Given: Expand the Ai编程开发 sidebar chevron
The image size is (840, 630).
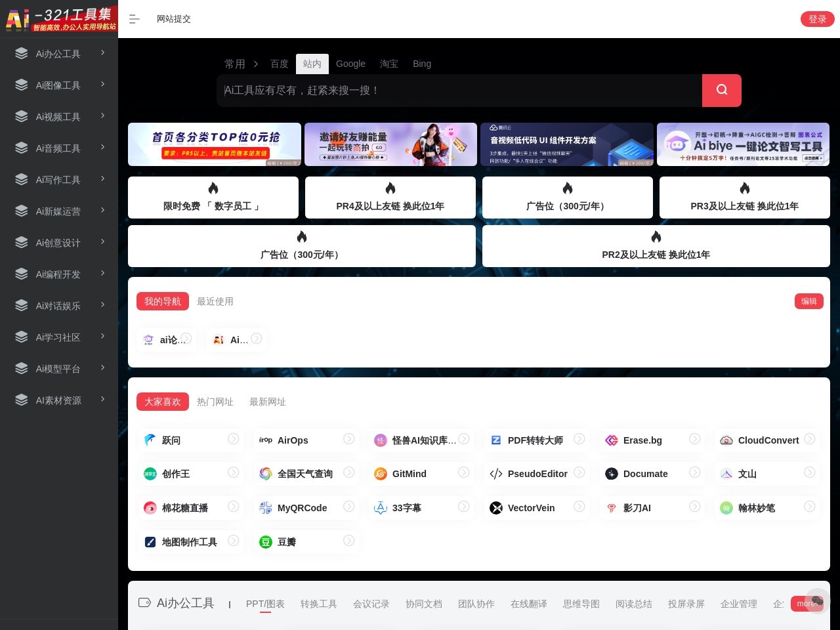Looking at the screenshot, I should (103, 273).
